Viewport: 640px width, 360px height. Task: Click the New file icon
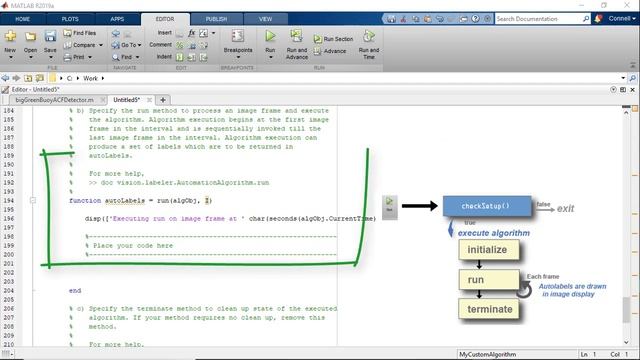click(x=10, y=36)
